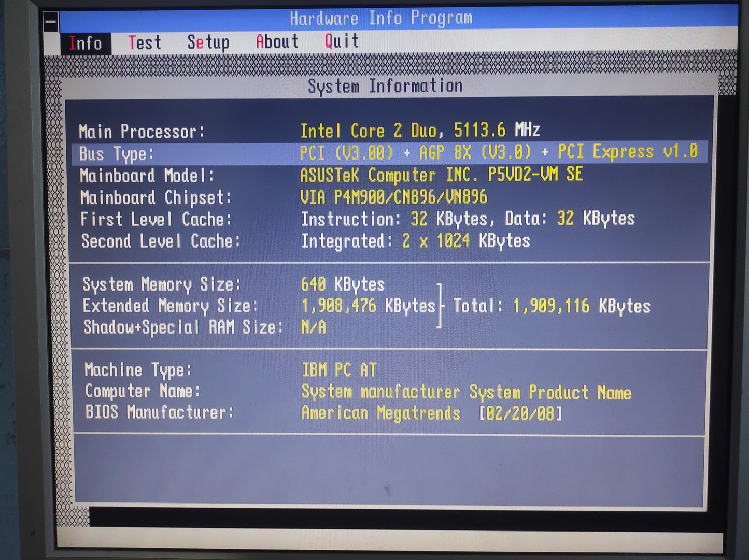Click the American Megatrends BIOS value

click(380, 413)
